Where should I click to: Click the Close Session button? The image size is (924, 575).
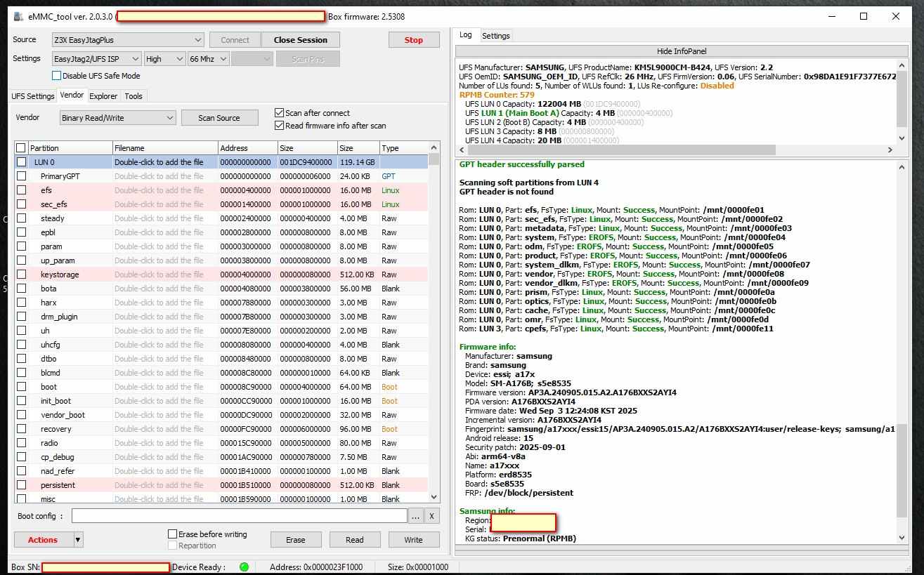point(301,40)
